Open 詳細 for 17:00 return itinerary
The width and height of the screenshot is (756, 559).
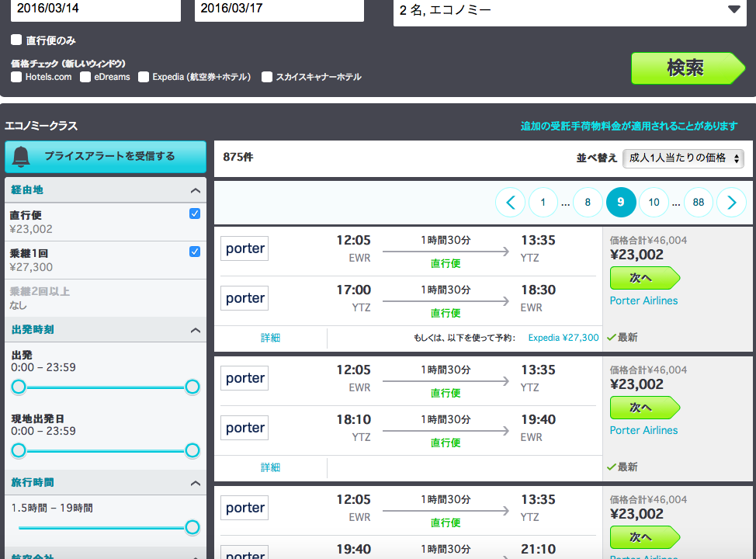270,338
